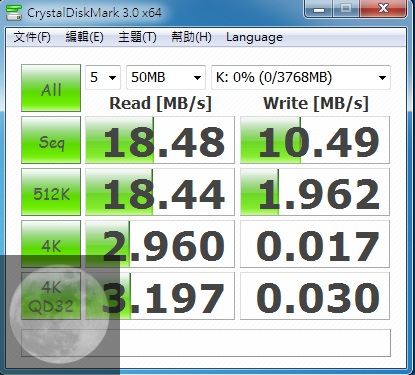Click the CrystalDiskMark title bar icon
Screen dimensions: 415x375
(x=14, y=13)
